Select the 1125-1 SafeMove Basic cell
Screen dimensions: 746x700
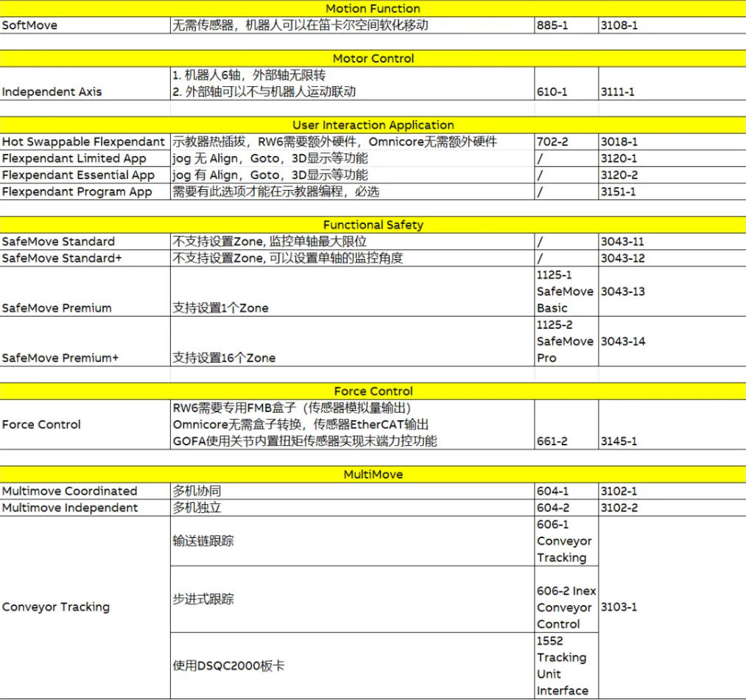click(566, 291)
